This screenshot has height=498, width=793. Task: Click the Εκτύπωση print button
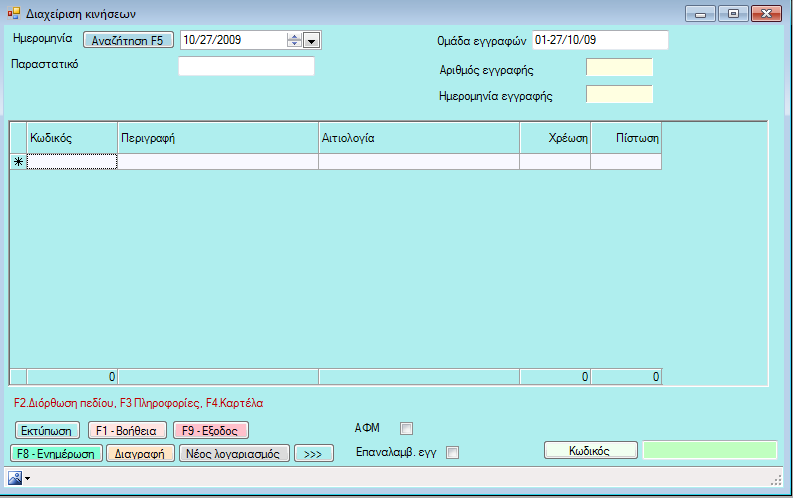click(47, 431)
